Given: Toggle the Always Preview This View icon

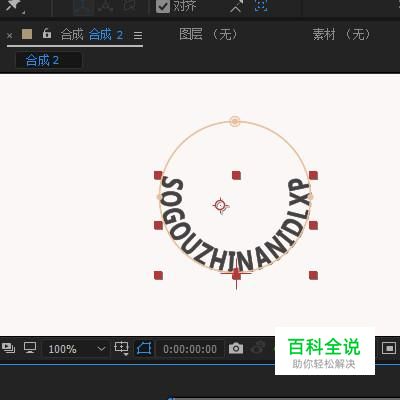Looking at the screenshot, I should tap(9, 348).
